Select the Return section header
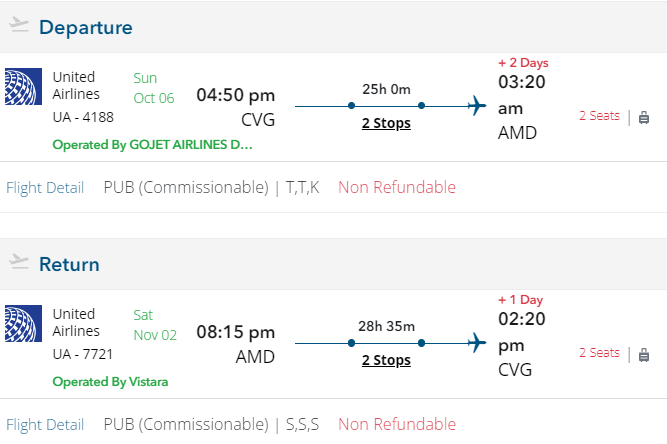667x444 pixels. (x=69, y=264)
